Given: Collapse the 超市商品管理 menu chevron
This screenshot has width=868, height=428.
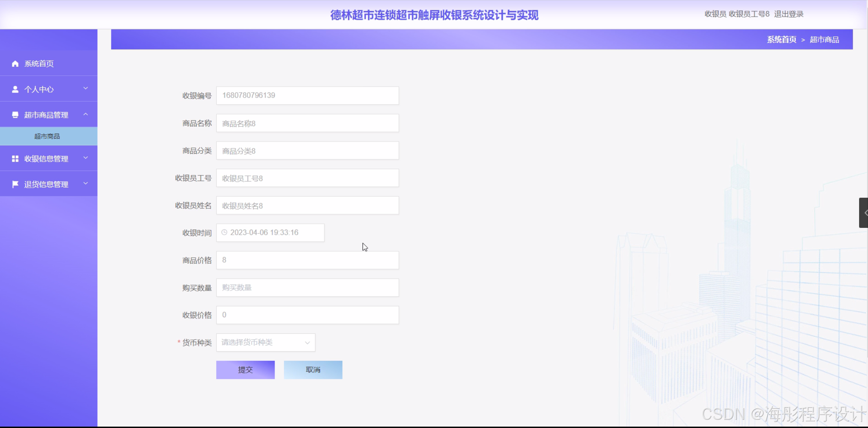Looking at the screenshot, I should click(x=86, y=114).
